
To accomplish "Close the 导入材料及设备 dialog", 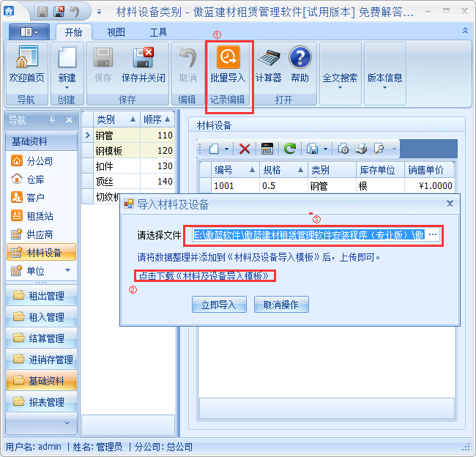I will coord(450,204).
